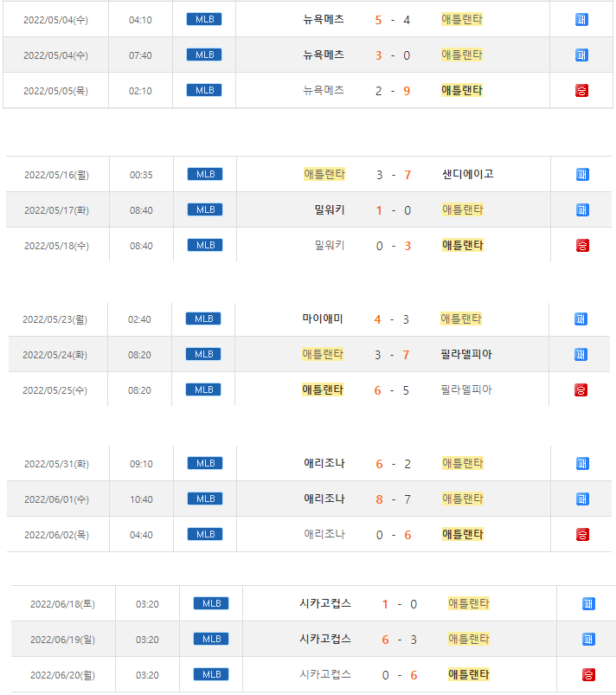The height and width of the screenshot is (695, 616).
Task: Click the MLB badge on the 2022/05/31 row
Action: tap(205, 463)
